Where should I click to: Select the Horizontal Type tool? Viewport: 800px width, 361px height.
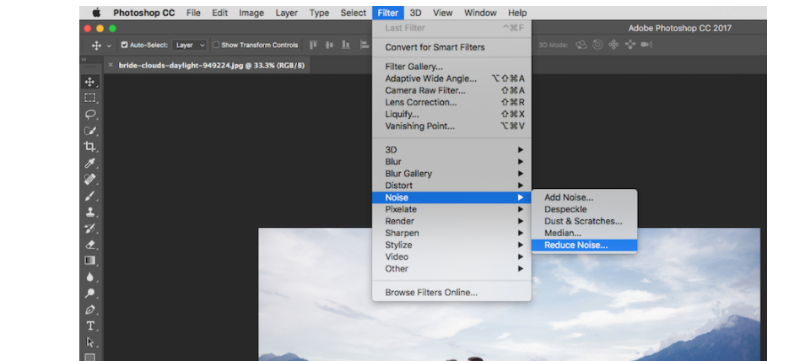pos(90,326)
